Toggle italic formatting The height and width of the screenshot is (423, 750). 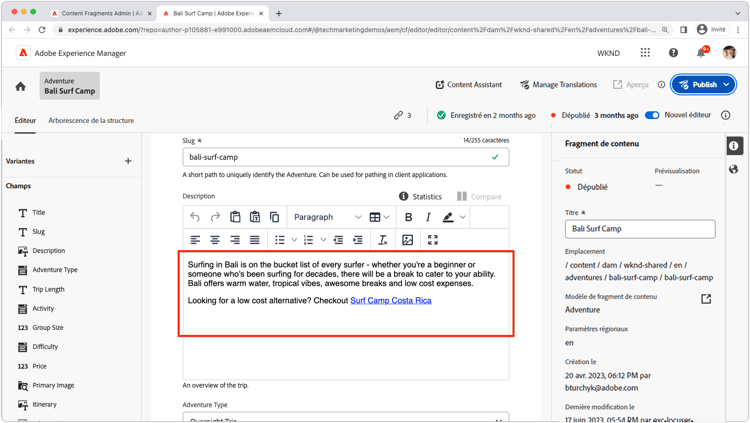tap(428, 217)
